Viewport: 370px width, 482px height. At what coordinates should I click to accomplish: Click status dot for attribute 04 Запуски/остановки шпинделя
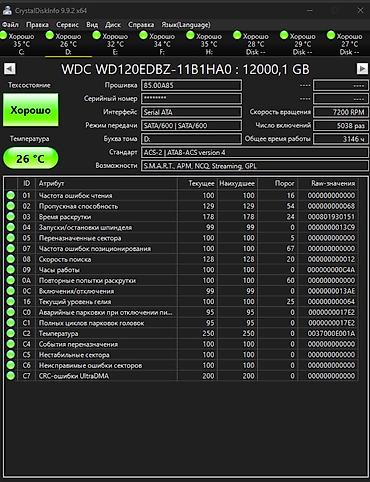click(x=11, y=227)
